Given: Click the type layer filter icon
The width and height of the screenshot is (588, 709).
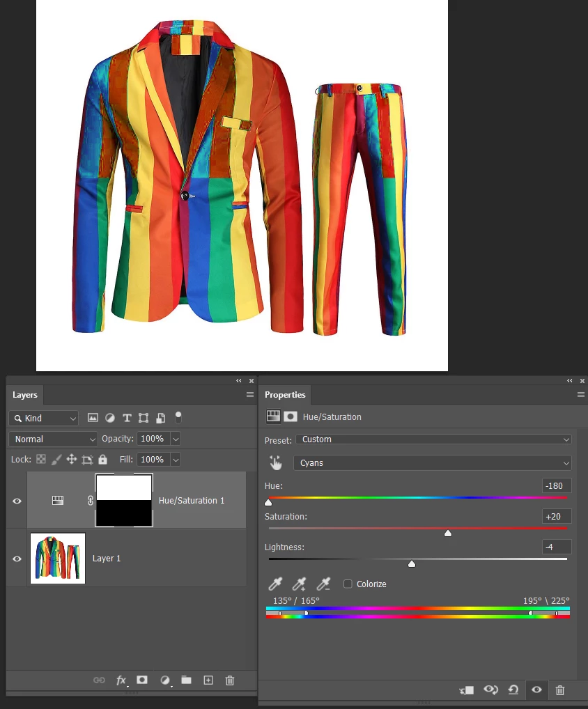Looking at the screenshot, I should tap(127, 418).
